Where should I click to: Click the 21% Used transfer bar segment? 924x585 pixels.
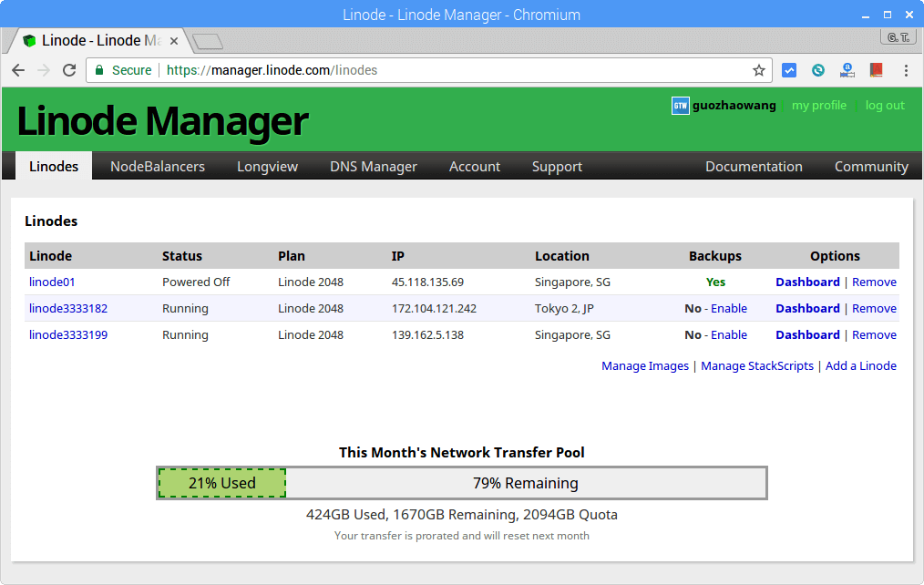point(221,482)
